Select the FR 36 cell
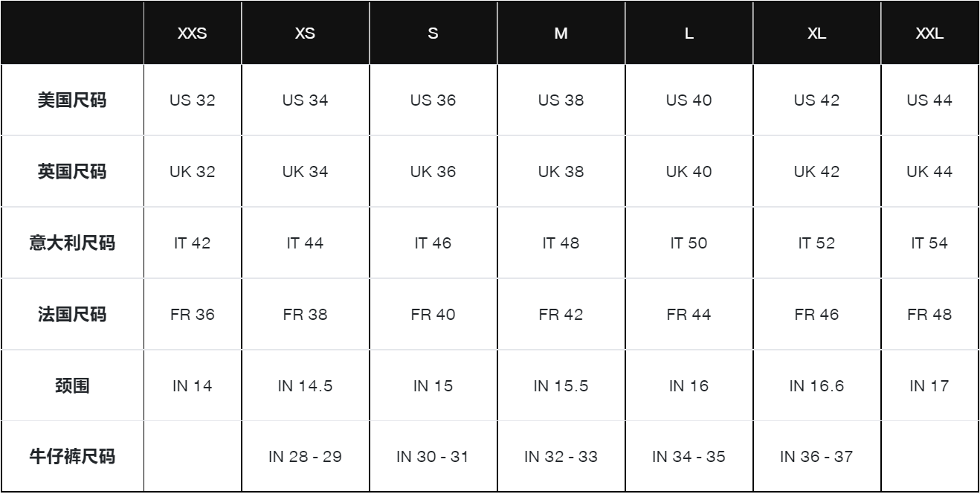This screenshot has height=494, width=980. pyautogui.click(x=193, y=315)
